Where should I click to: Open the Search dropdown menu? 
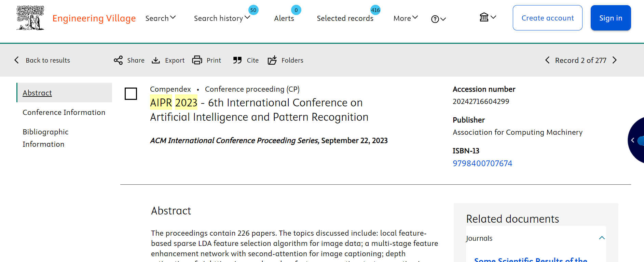coord(161,18)
